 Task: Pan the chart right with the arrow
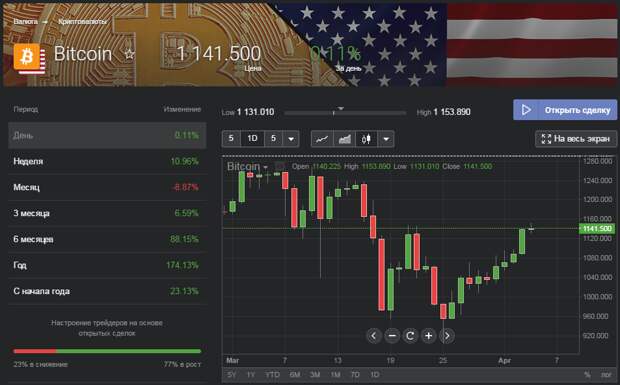click(x=447, y=336)
